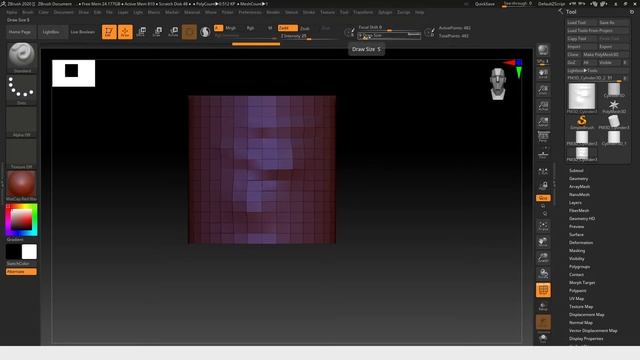The width and height of the screenshot is (640, 360).
Task: Click the Rotate transform icon
Action: click(x=173, y=32)
